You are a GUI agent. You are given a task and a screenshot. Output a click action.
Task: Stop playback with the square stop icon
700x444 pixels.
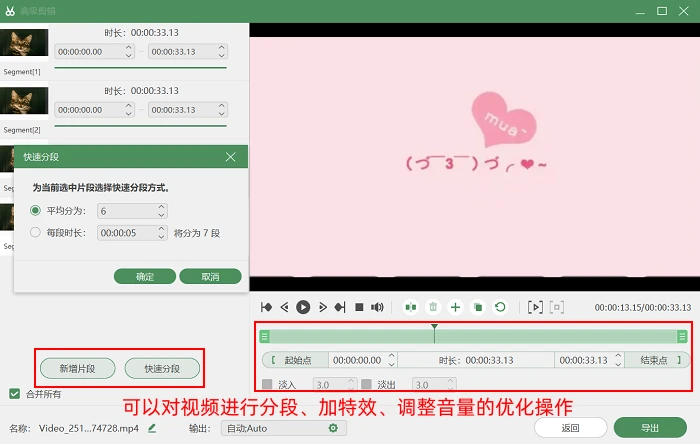pos(359,307)
